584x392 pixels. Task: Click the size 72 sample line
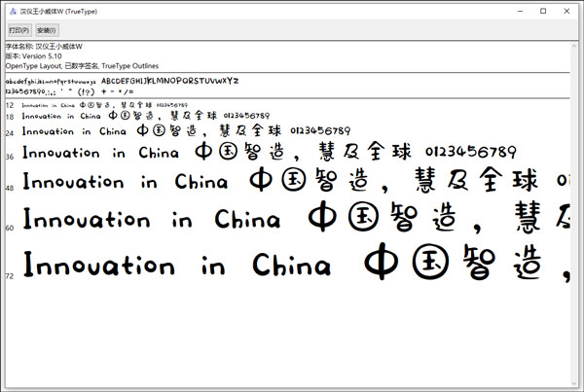[296, 263]
